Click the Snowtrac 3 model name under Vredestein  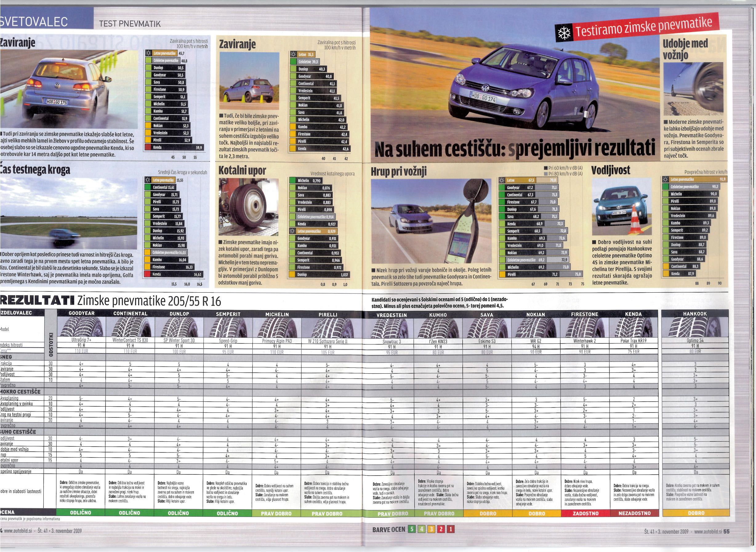392,342
